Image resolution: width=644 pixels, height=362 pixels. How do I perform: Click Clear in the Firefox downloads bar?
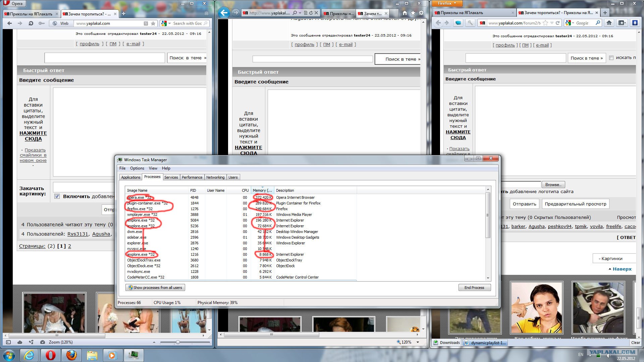click(x=635, y=343)
